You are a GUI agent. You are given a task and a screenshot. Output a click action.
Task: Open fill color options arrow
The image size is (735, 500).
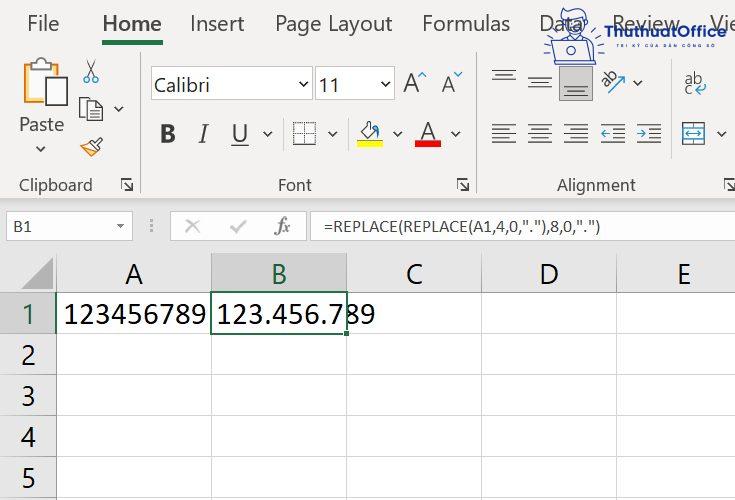tap(398, 134)
